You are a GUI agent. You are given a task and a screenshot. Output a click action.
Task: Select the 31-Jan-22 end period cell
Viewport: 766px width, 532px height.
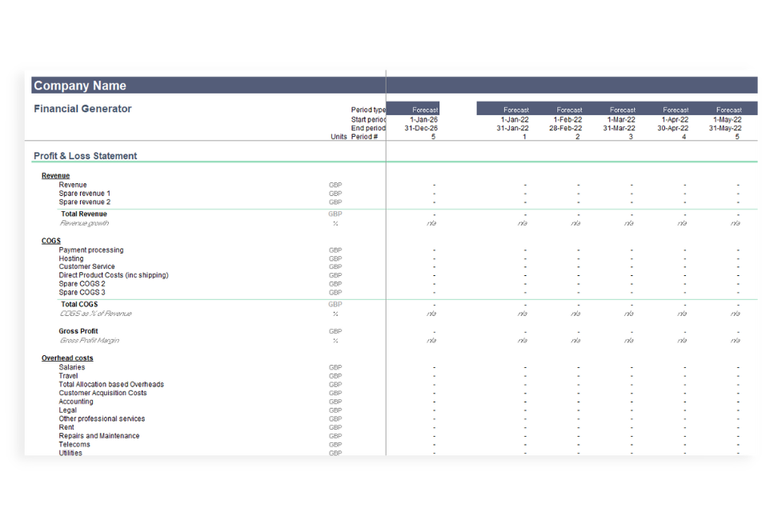[x=512, y=128]
